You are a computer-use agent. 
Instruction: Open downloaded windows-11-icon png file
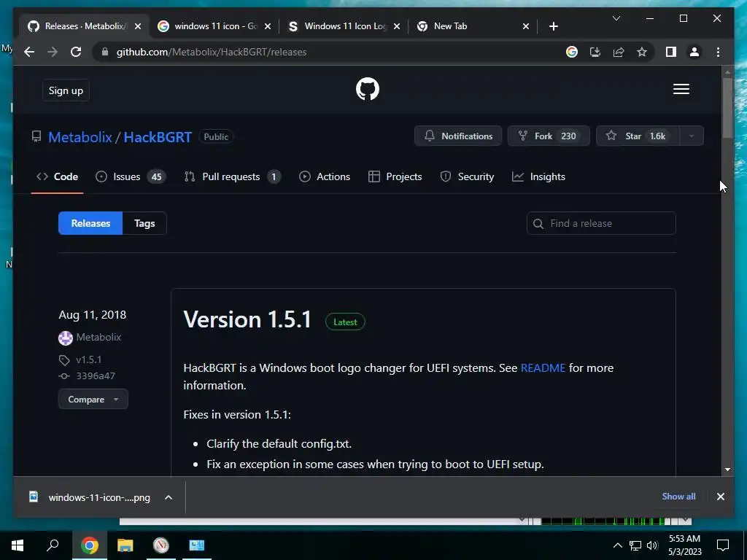(x=90, y=497)
